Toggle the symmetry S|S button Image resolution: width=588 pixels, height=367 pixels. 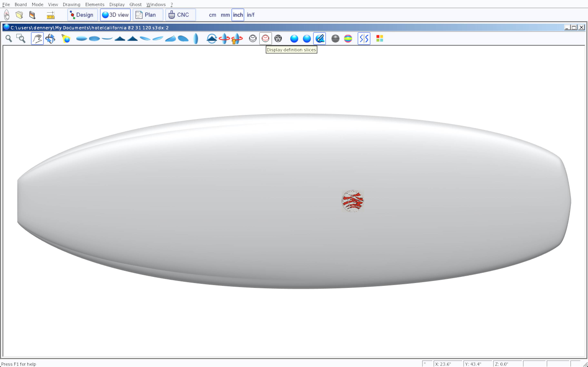tap(364, 39)
